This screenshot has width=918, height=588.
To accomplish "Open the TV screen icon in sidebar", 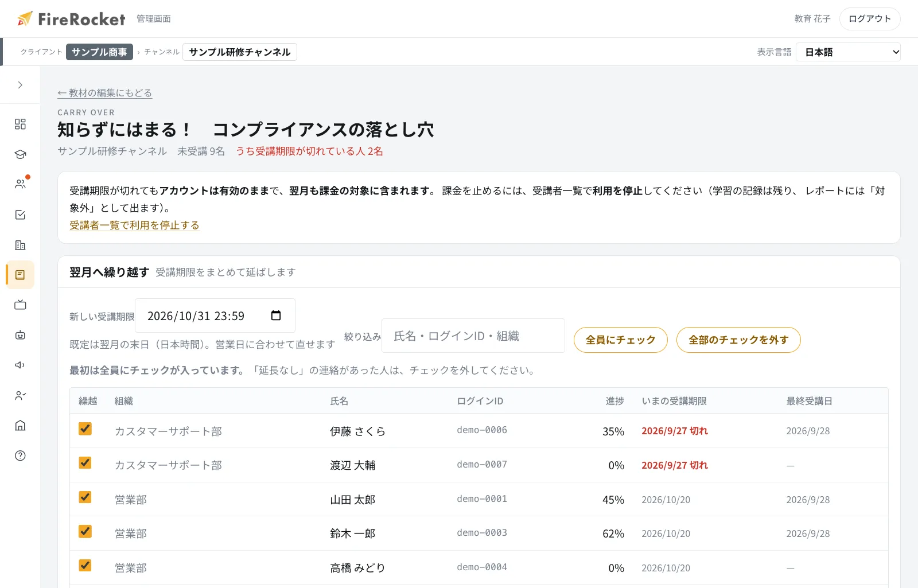I will point(20,305).
